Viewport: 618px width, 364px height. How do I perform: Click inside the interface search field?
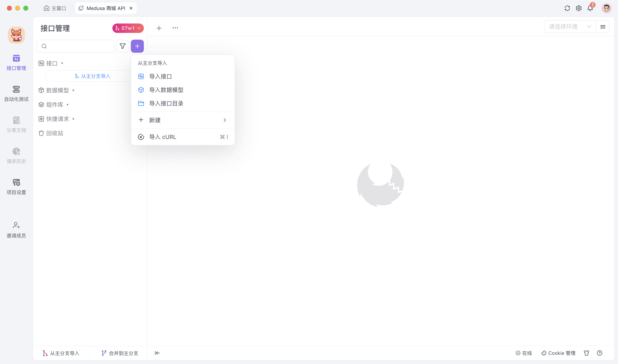click(75, 46)
